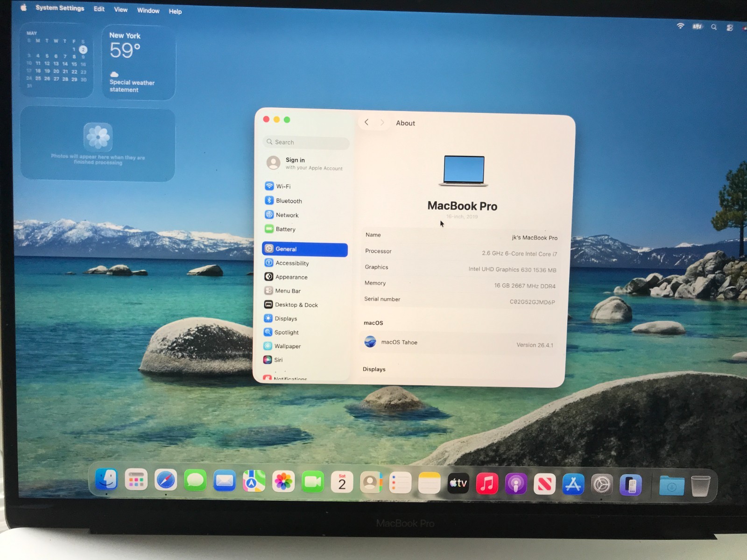Screen dimensions: 747x560
Task: Open the View menu
Action: tap(120, 9)
